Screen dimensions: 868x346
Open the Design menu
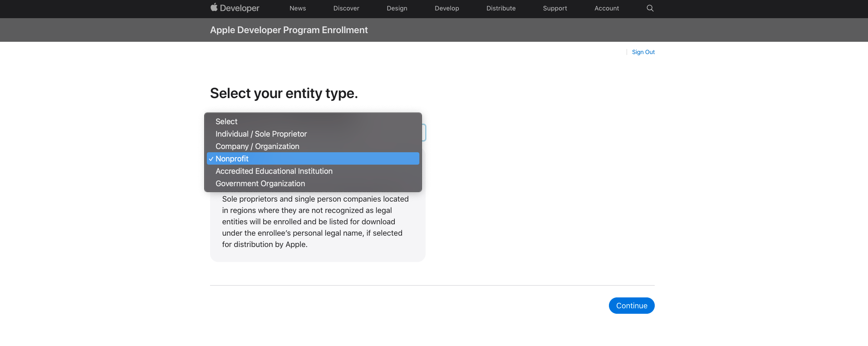pyautogui.click(x=397, y=8)
